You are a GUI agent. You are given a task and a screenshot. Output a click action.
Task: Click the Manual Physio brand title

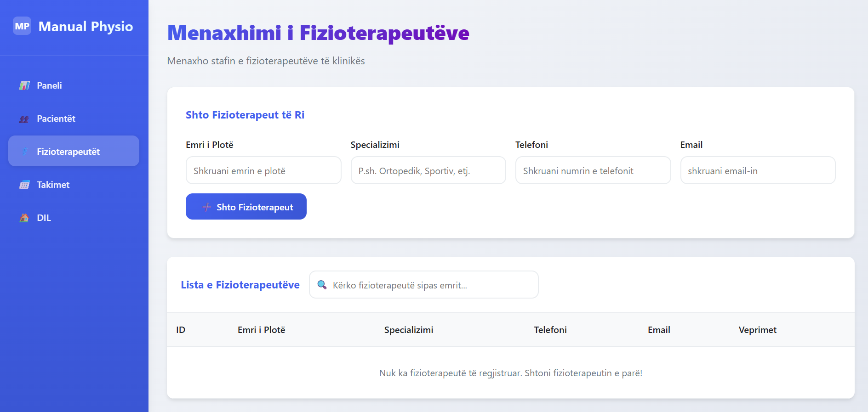point(86,27)
